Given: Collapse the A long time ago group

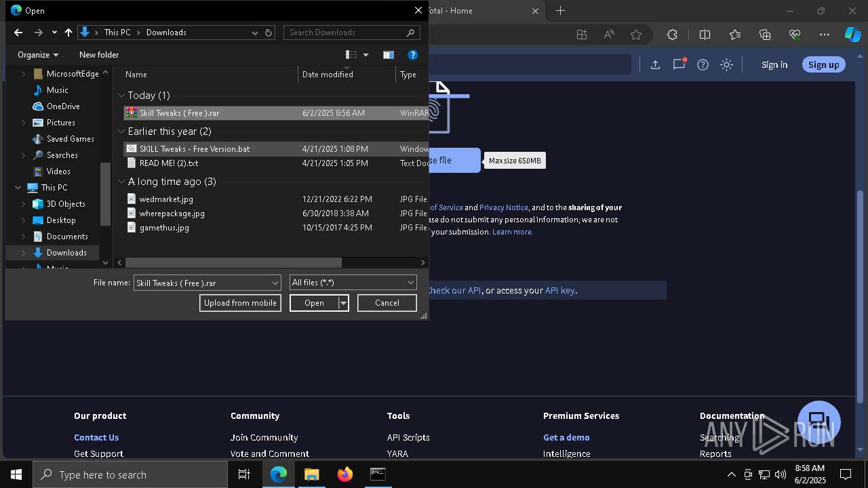Looking at the screenshot, I should point(122,182).
